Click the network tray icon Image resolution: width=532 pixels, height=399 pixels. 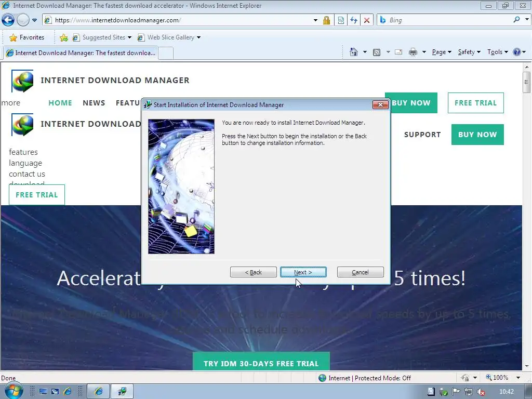[469, 392]
